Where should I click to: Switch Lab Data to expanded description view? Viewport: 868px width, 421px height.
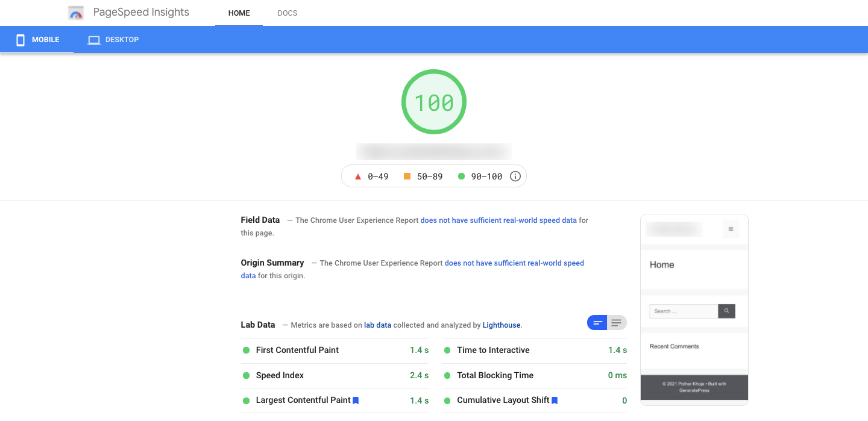point(617,323)
